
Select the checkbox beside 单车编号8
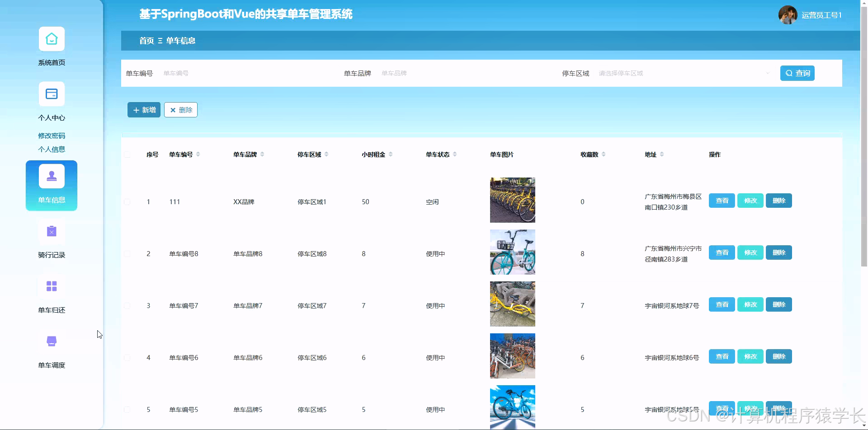click(127, 253)
